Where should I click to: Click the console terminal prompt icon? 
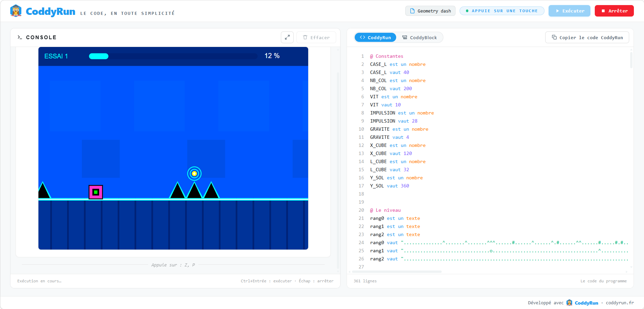(x=20, y=37)
